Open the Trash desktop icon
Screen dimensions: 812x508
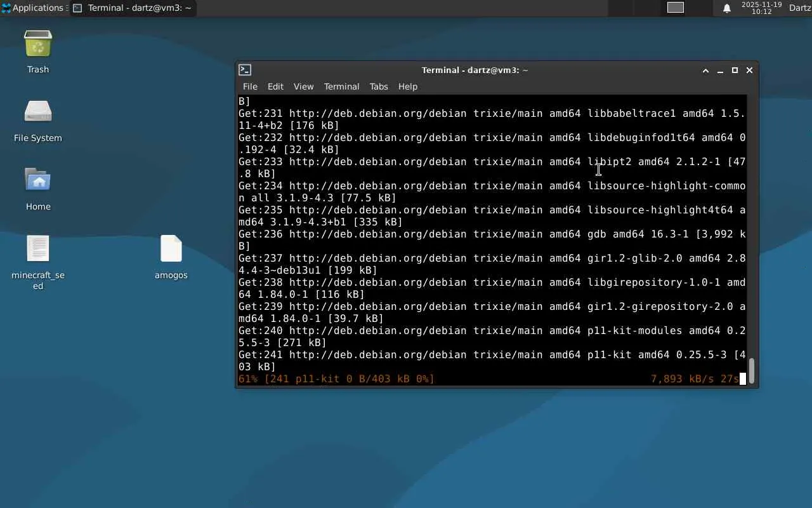(38, 44)
